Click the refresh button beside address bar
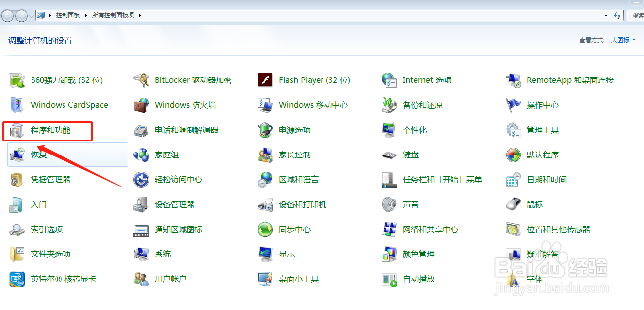The image size is (644, 310). [618, 15]
